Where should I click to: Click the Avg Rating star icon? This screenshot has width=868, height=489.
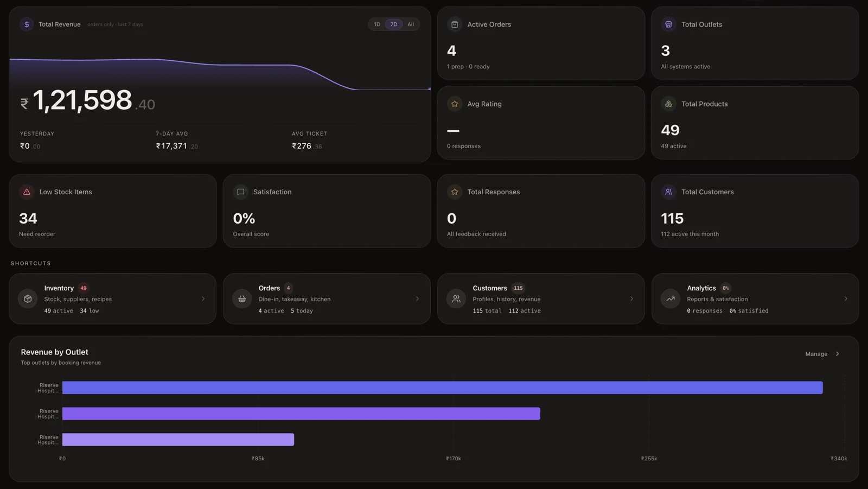coord(455,104)
